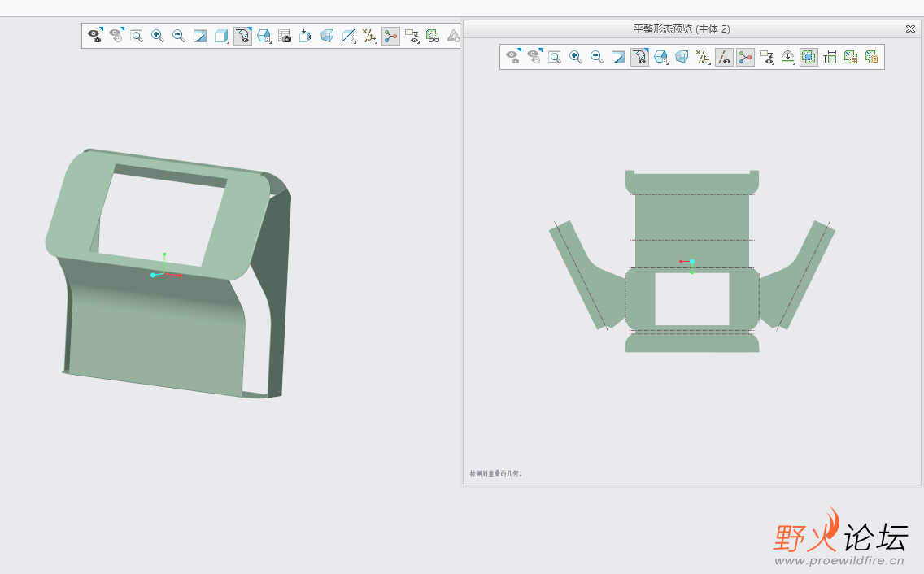Click Zoom In in the main graphics toolbar
The width and height of the screenshot is (924, 574).
[x=158, y=36]
